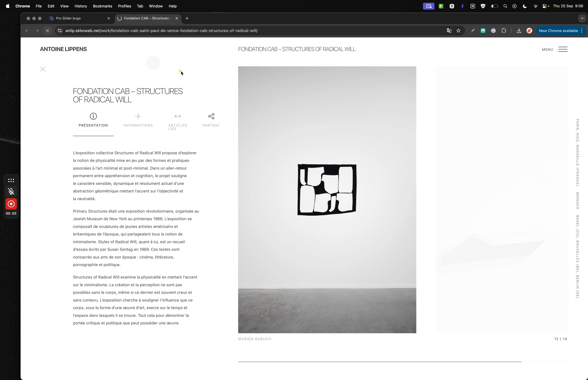The height and width of the screenshot is (380, 588).
Task: Open the battery status menu
Action: [494, 6]
